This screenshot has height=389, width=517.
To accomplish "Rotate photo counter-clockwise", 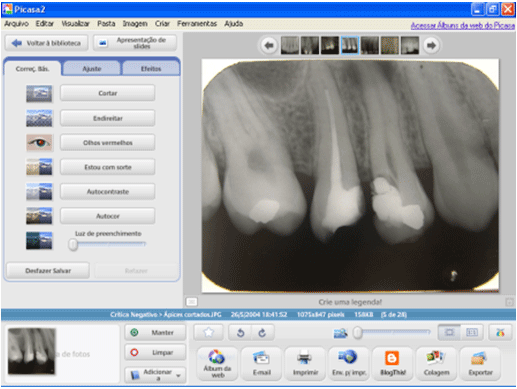I will pos(240,333).
